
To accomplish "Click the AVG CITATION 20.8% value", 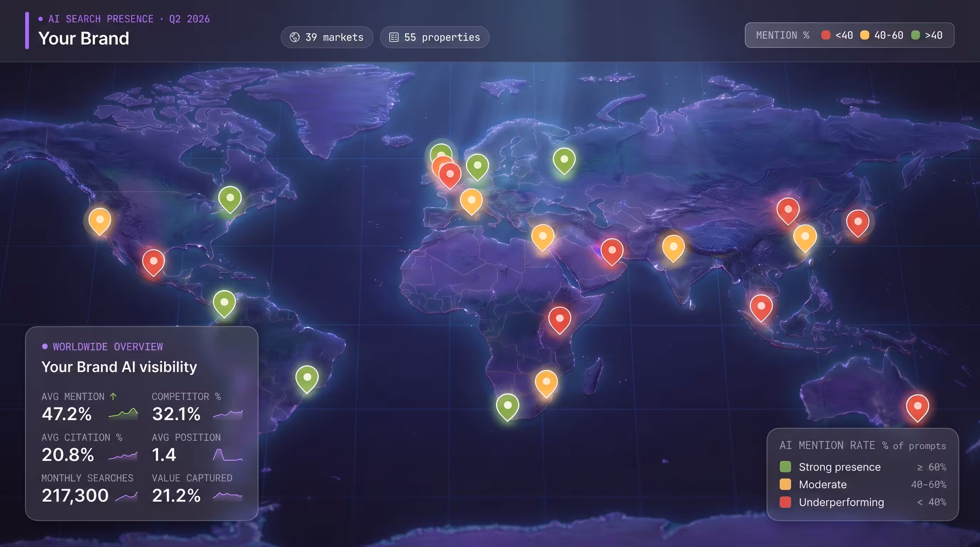I will [x=68, y=454].
